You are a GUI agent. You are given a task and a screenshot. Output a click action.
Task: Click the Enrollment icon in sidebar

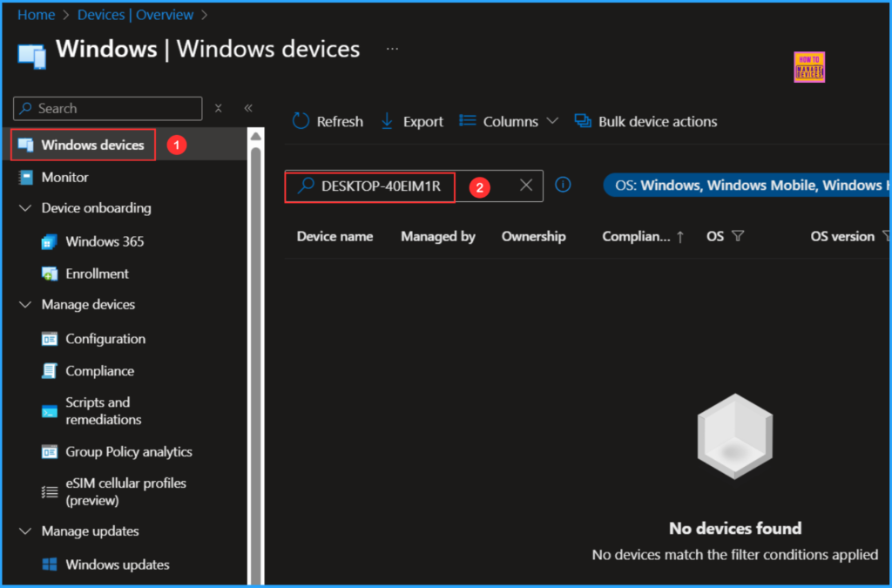[x=50, y=274]
